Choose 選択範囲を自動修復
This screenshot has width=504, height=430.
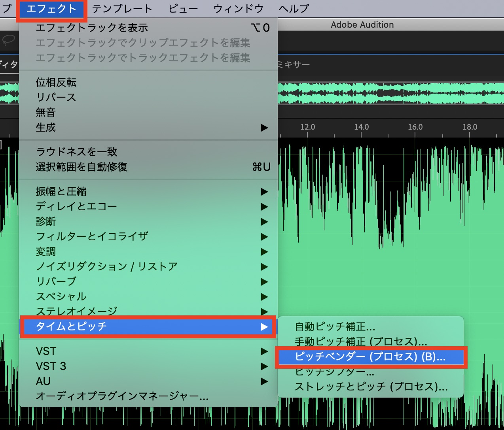coord(148,167)
